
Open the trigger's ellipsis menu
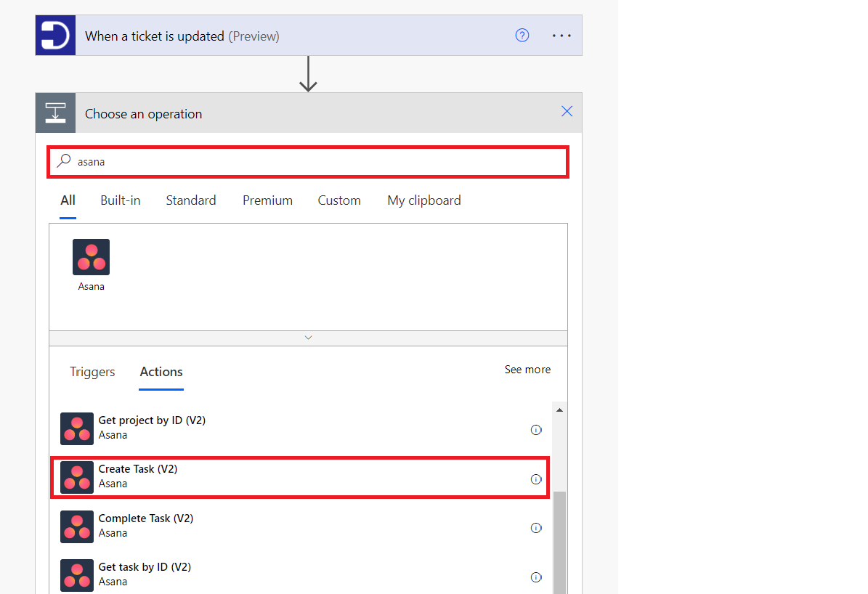[561, 35]
